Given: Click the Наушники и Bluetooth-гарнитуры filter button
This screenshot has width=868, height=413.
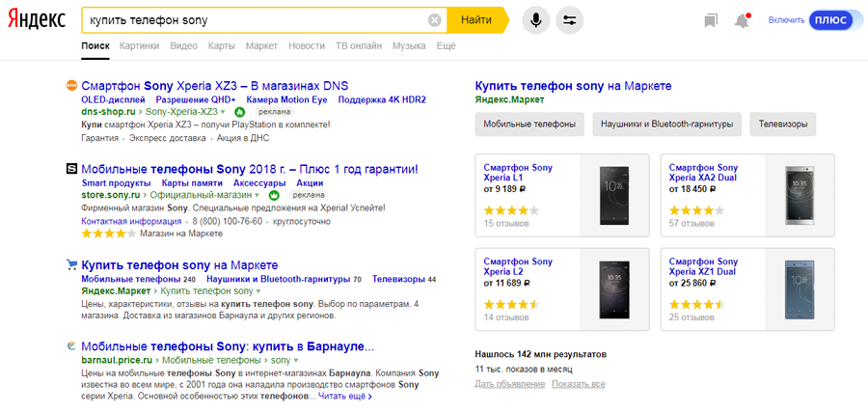Looking at the screenshot, I should (x=667, y=124).
